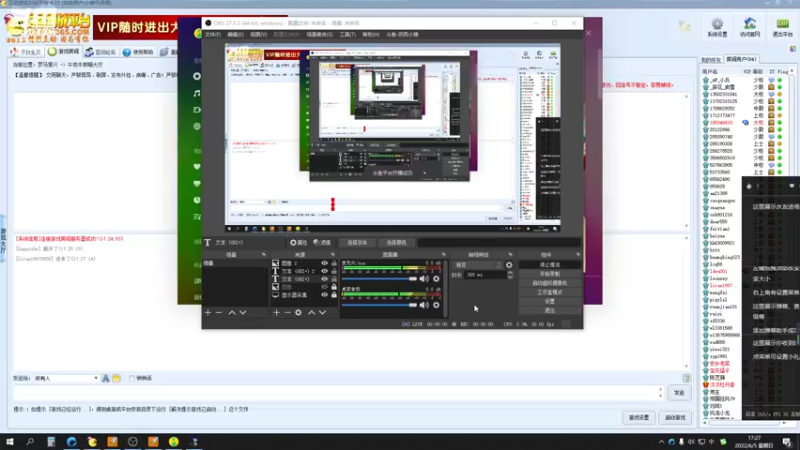
Task: Open the Edit menu in OBS
Action: [x=235, y=35]
